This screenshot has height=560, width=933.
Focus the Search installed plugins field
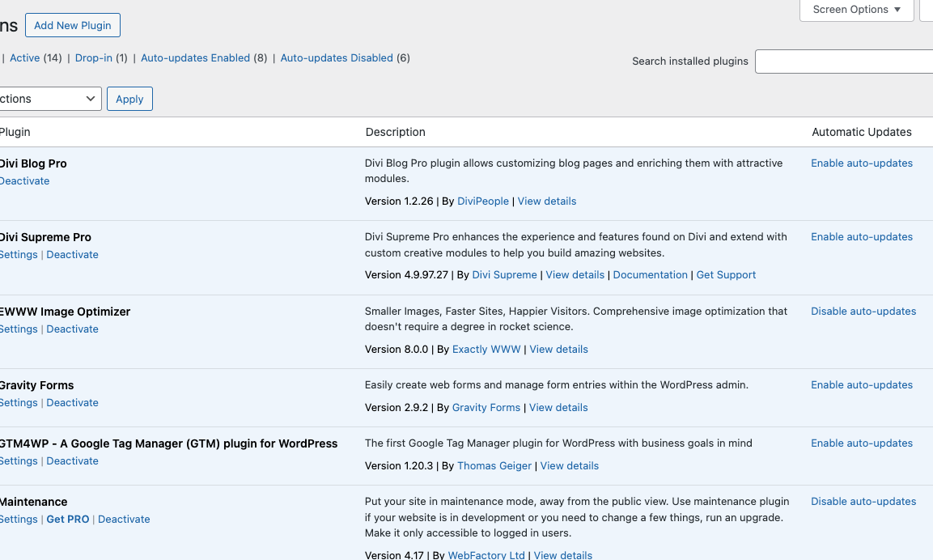click(843, 62)
